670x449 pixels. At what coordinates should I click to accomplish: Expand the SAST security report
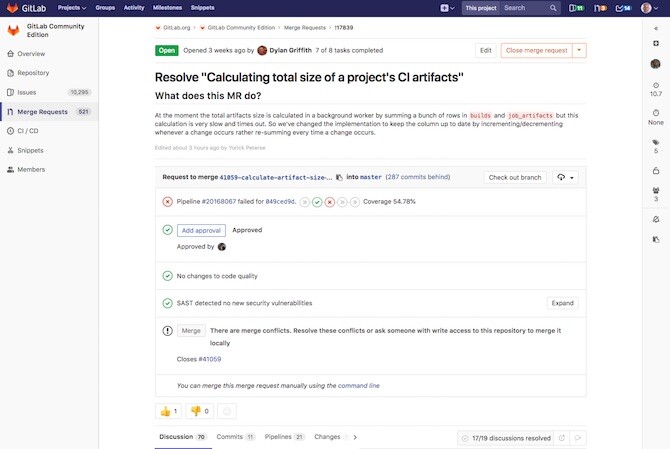tap(562, 303)
